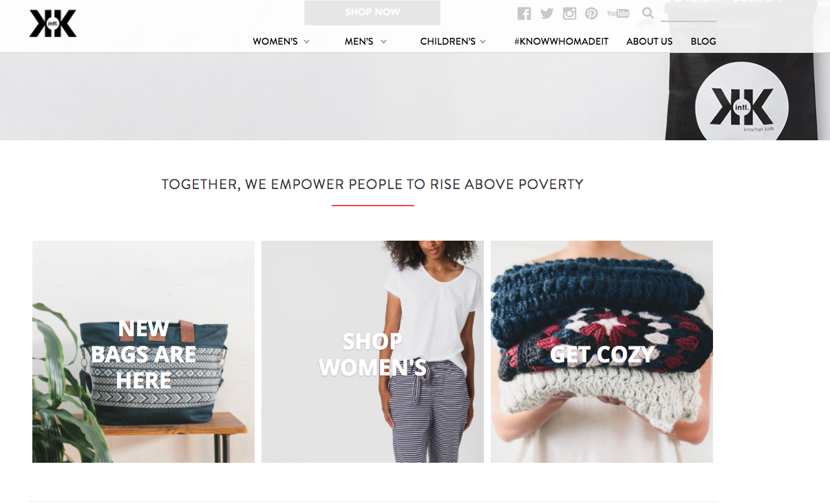This screenshot has width=830, height=504.
Task: Open the #KNOWWHOMADEIT menu item
Action: tap(562, 41)
